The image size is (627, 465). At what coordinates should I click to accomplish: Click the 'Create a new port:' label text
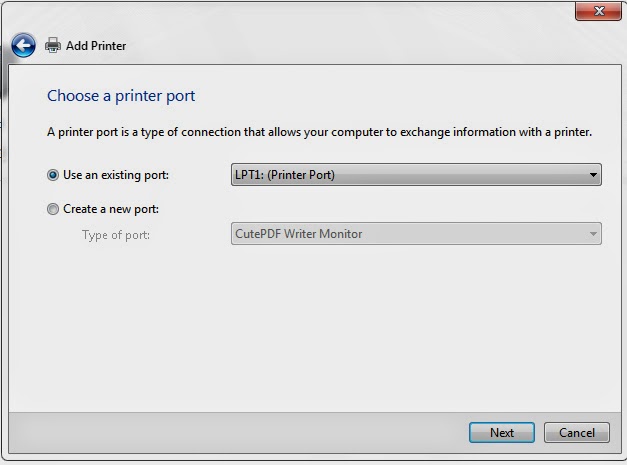pos(111,209)
